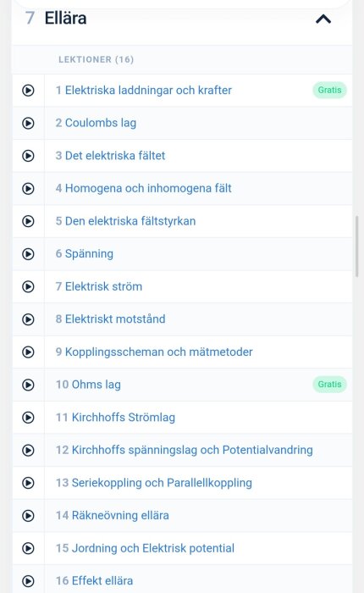Click Gratis badge on Elektriska laddningar row

(329, 90)
